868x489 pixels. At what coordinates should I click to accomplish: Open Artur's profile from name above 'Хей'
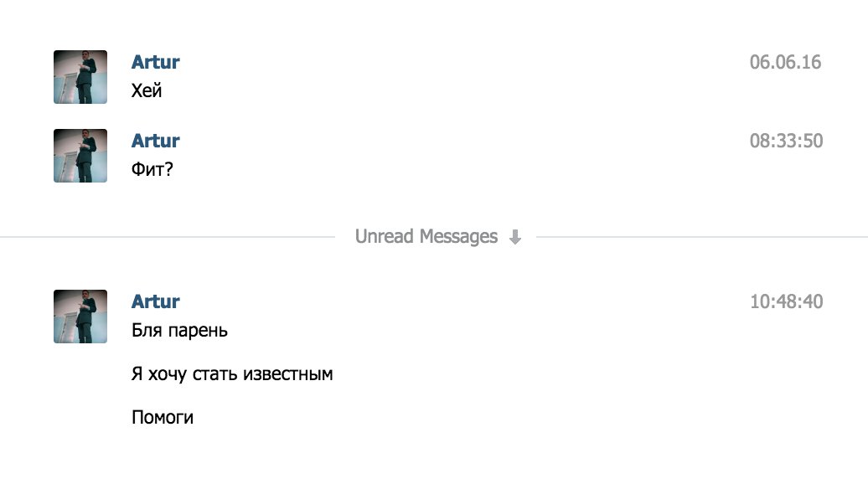click(x=156, y=62)
